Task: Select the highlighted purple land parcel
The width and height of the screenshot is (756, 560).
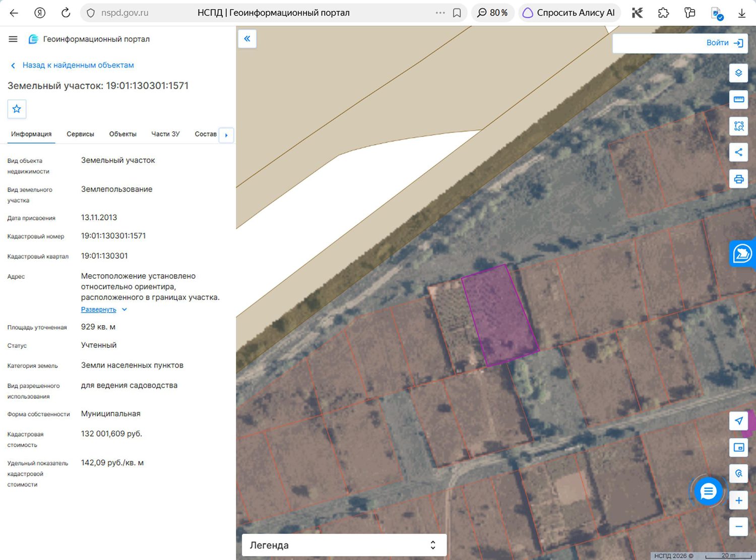Action: (x=500, y=315)
